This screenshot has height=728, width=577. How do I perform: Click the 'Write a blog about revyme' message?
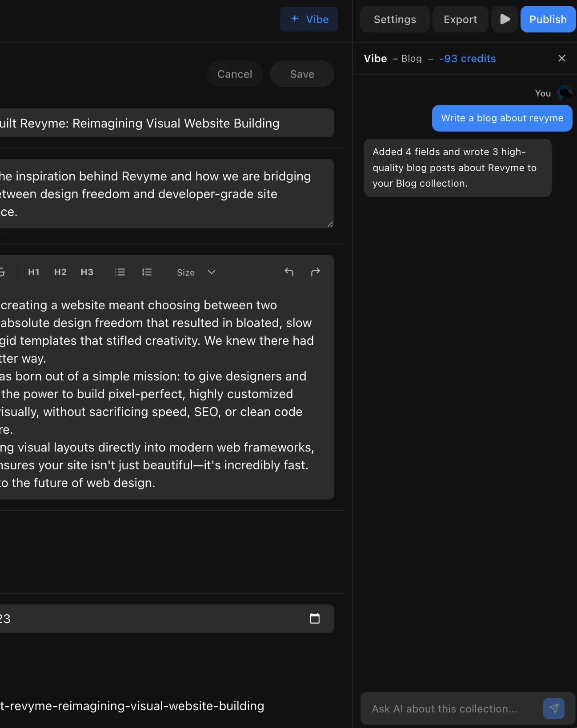pyautogui.click(x=502, y=118)
